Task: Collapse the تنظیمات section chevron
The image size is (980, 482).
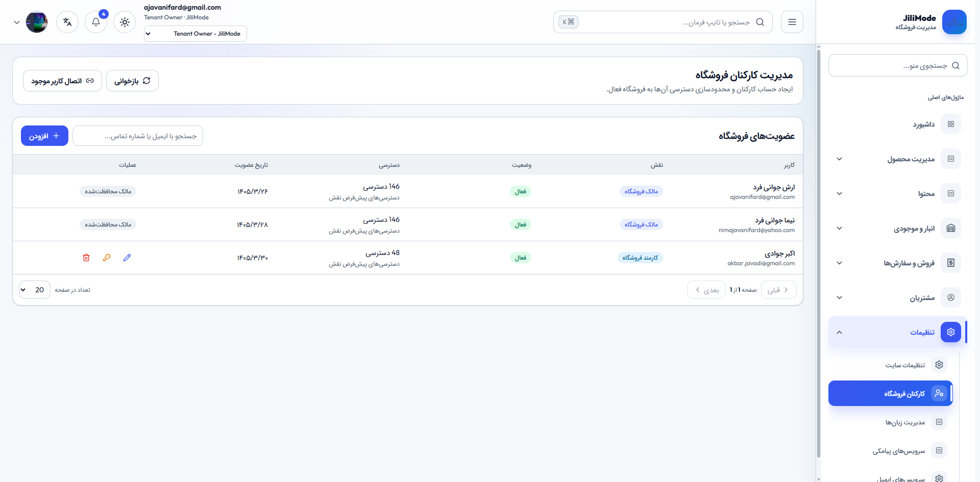Action: pos(840,332)
